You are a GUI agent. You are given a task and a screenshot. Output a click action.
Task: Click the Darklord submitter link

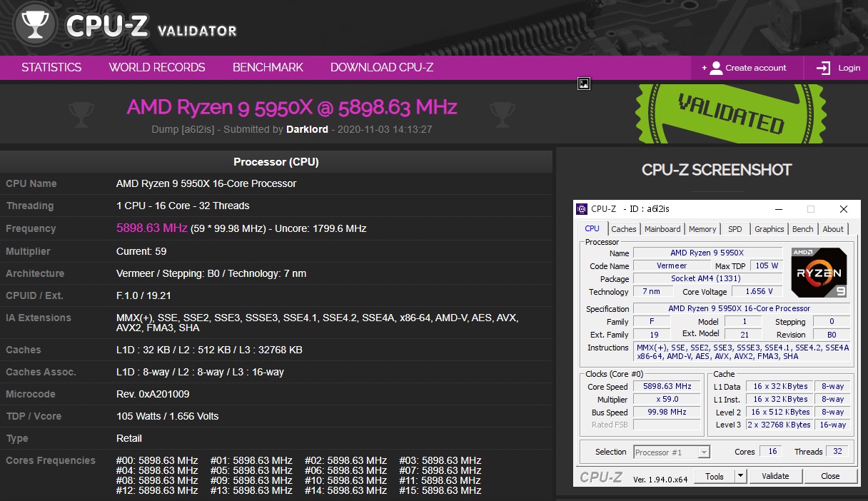coord(307,129)
